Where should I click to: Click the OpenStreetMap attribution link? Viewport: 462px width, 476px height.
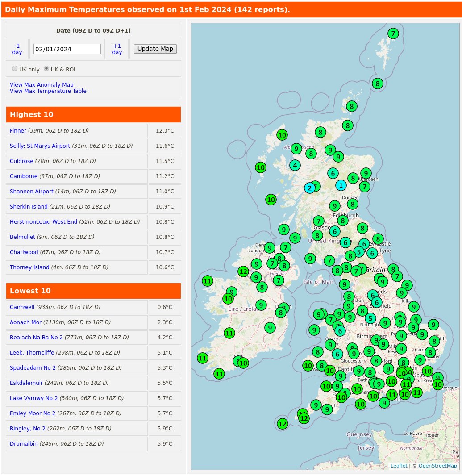(437, 466)
